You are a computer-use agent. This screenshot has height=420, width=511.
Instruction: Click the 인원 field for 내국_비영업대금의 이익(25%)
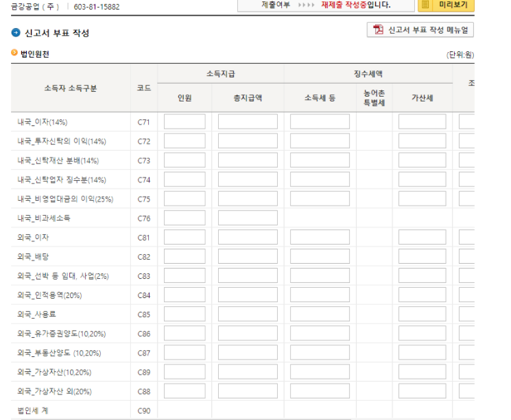point(185,199)
